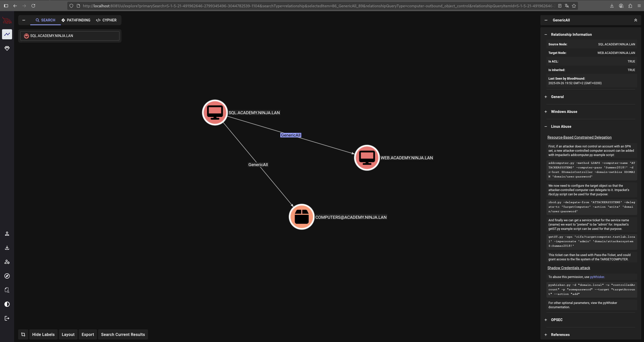This screenshot has width=644, height=342.
Task: Expand the OPSEC section
Action: (x=557, y=320)
